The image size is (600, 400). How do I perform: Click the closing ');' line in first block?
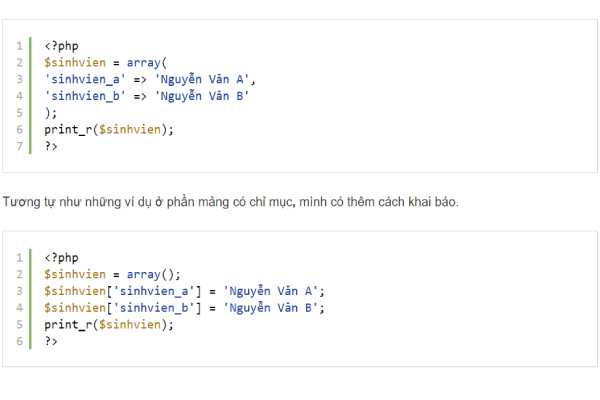click(51, 113)
